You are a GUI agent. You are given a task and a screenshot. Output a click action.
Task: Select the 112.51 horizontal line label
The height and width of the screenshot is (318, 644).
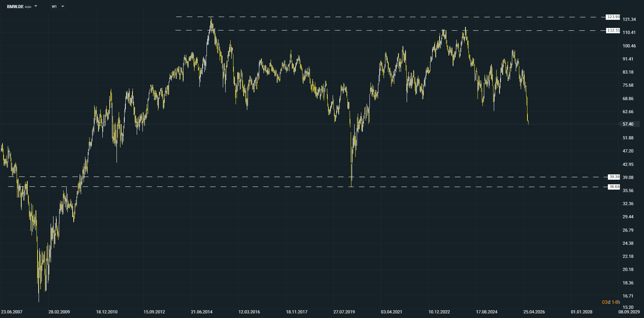613,30
